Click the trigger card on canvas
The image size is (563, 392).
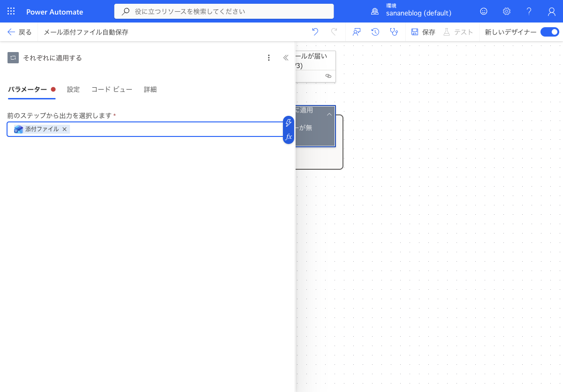pos(315,66)
